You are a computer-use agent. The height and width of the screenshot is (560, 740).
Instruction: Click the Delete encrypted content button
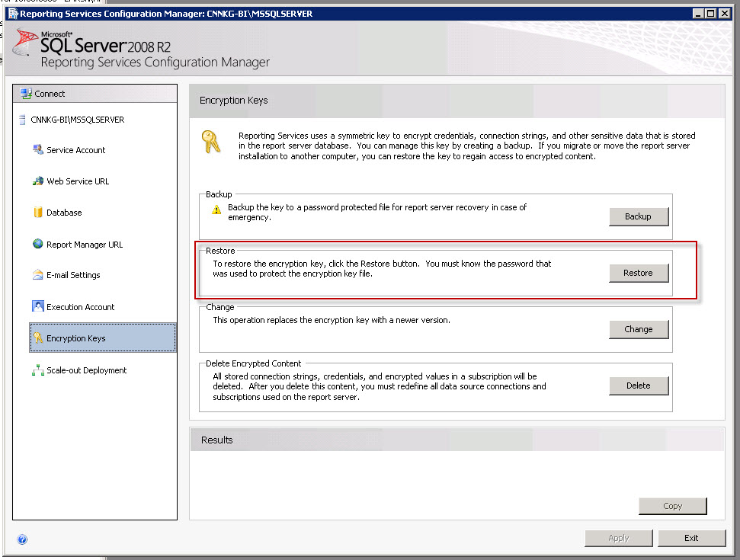(639, 386)
